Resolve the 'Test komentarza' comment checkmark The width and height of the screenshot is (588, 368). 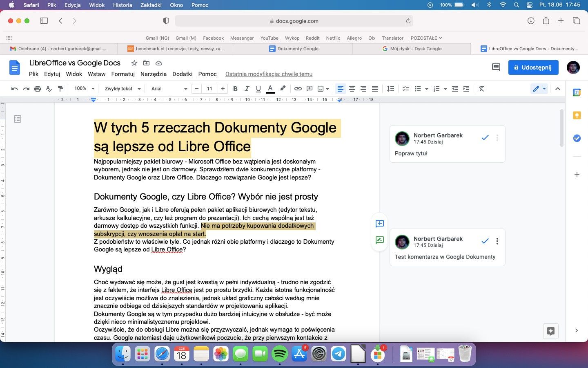(485, 241)
